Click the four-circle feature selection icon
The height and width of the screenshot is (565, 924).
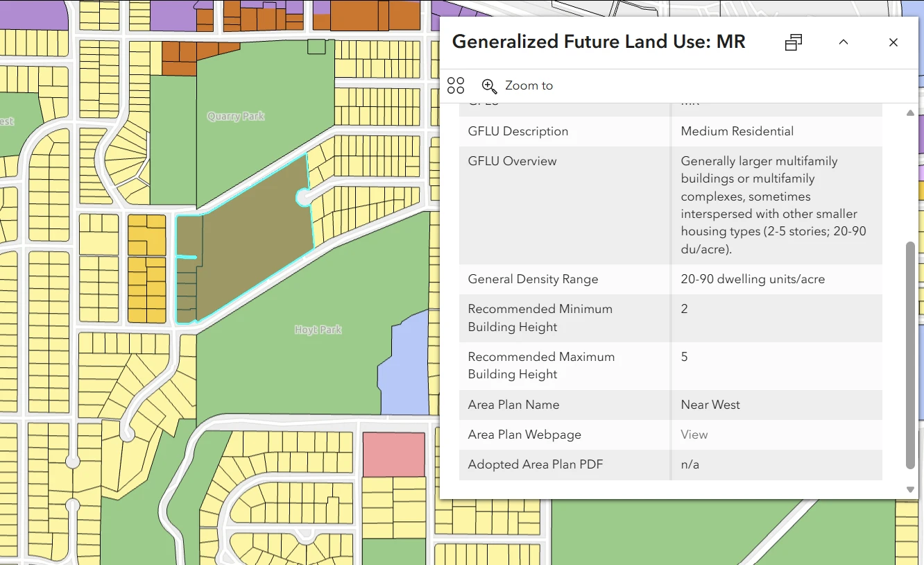pos(456,85)
